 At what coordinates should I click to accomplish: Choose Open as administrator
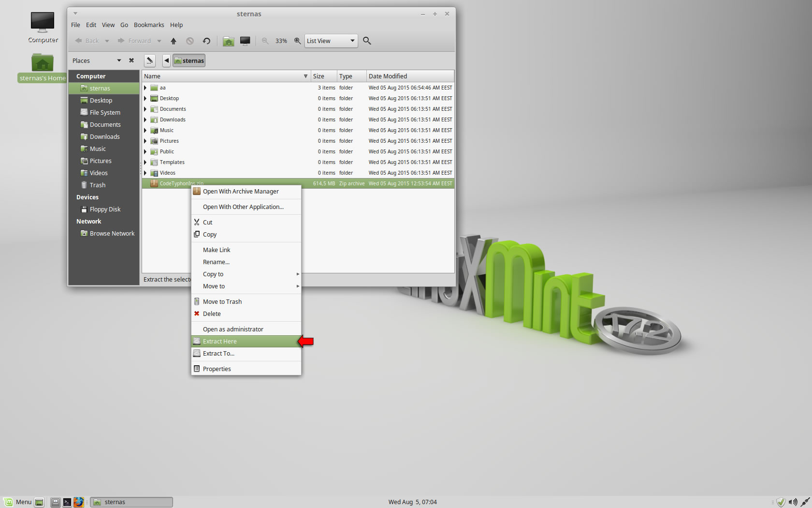[246, 329]
